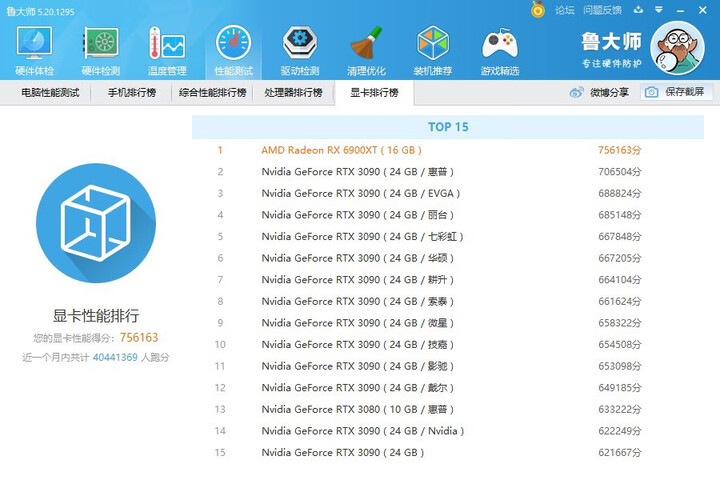The image size is (720, 480).
Task: Click the camera icon for 保存截屏
Action: point(651,92)
